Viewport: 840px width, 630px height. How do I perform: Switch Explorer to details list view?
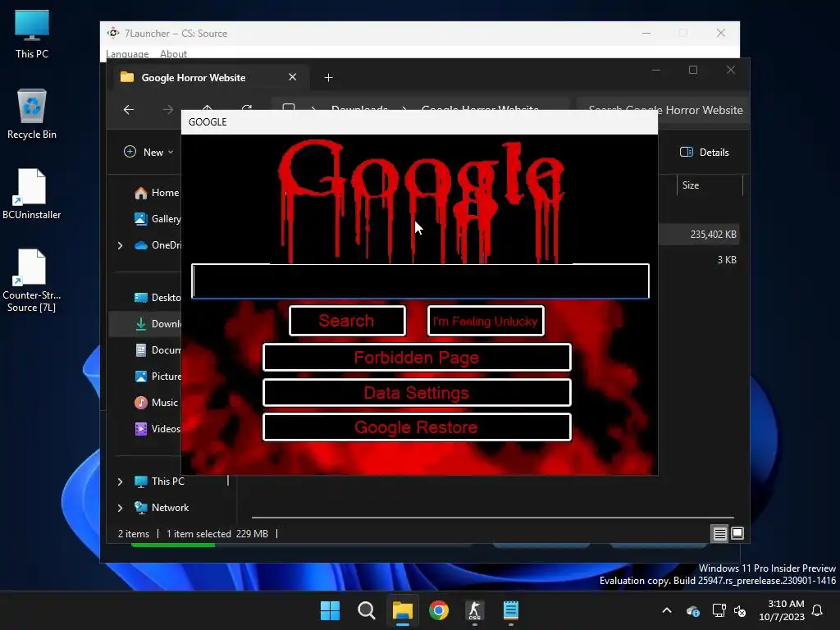pos(719,533)
